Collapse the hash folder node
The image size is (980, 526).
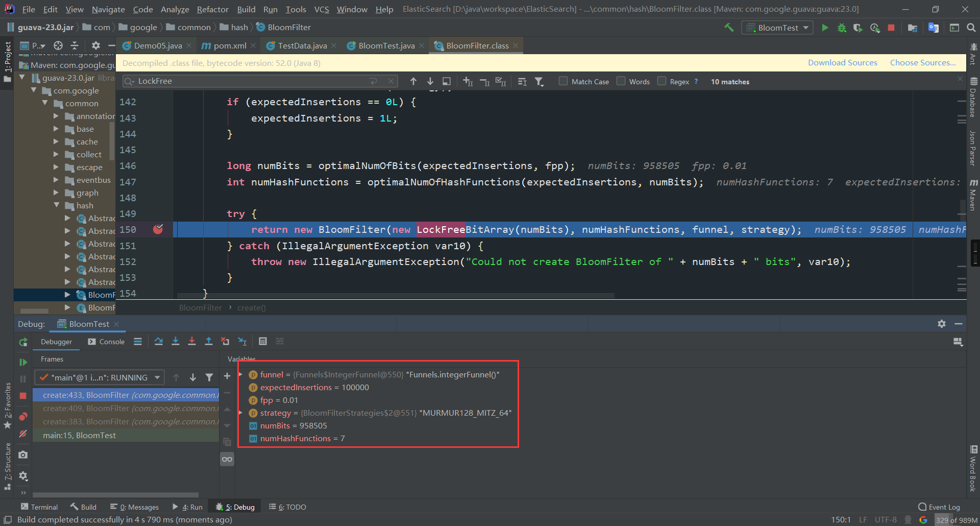[56, 205]
